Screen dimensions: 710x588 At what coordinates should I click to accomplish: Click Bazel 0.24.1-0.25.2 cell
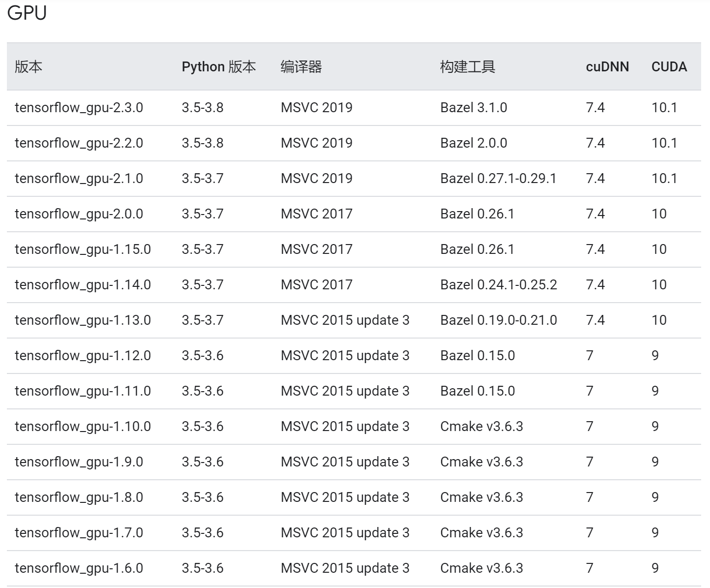(499, 285)
